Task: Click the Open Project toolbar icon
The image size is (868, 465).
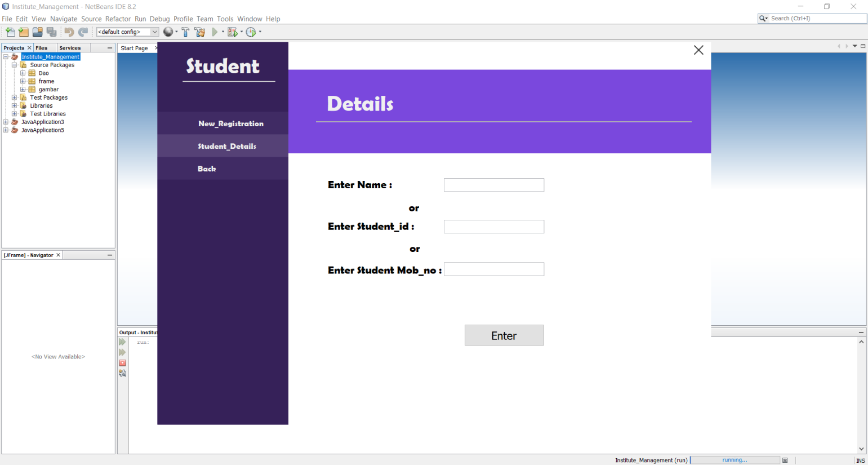Action: click(37, 32)
